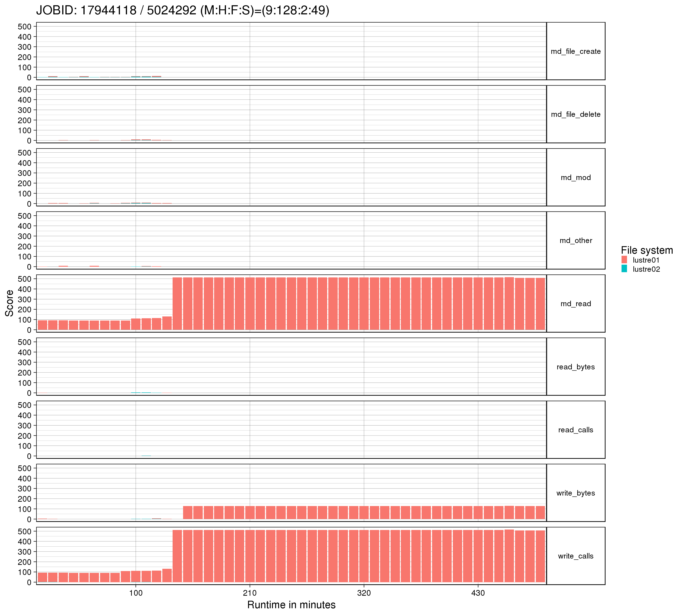Click the 430 tick on x-axis
Screen dimensions: 684x616
click(478, 593)
